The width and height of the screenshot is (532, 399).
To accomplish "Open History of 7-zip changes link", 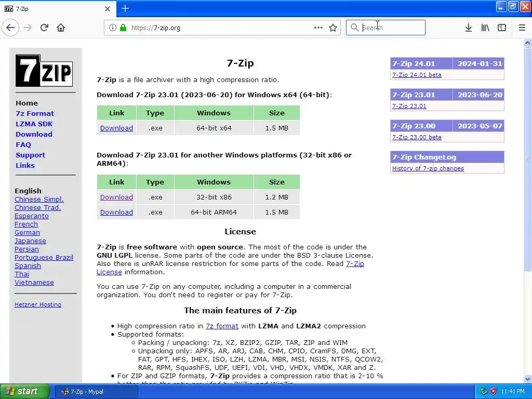I will pyautogui.click(x=428, y=169).
